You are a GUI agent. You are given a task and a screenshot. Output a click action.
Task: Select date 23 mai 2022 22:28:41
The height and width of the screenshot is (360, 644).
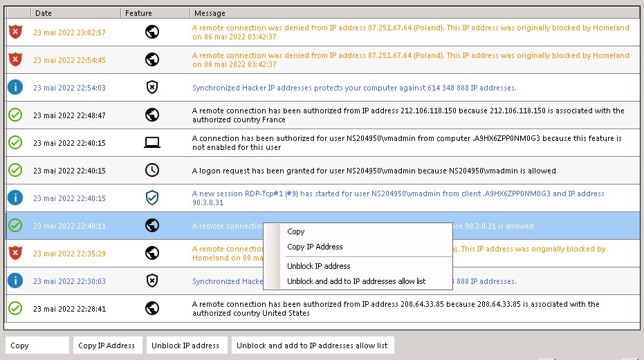coord(69,309)
